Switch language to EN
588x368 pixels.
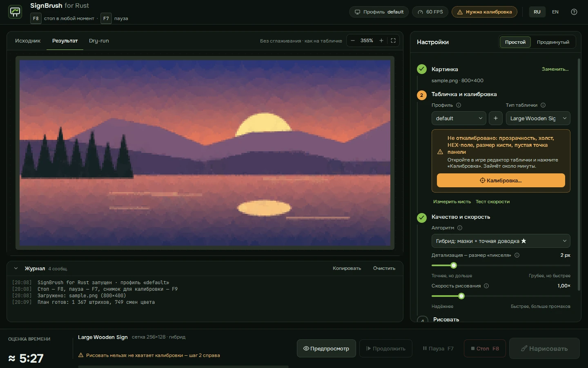pyautogui.click(x=555, y=12)
